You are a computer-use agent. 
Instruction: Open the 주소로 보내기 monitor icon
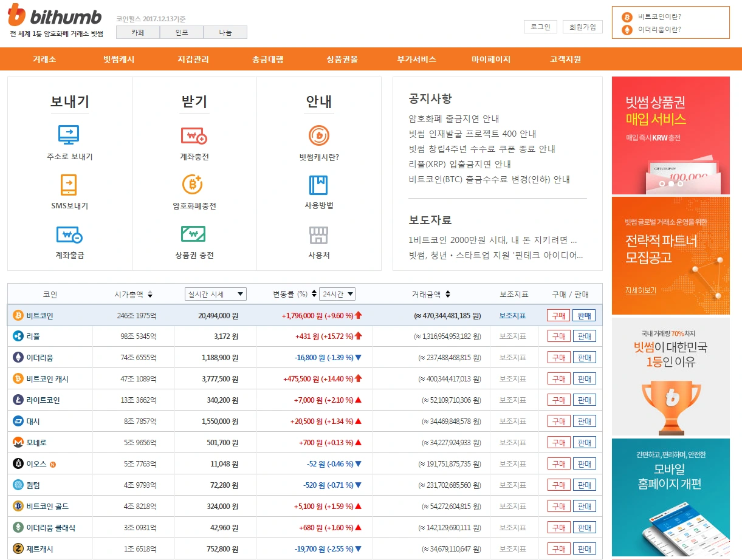point(69,134)
